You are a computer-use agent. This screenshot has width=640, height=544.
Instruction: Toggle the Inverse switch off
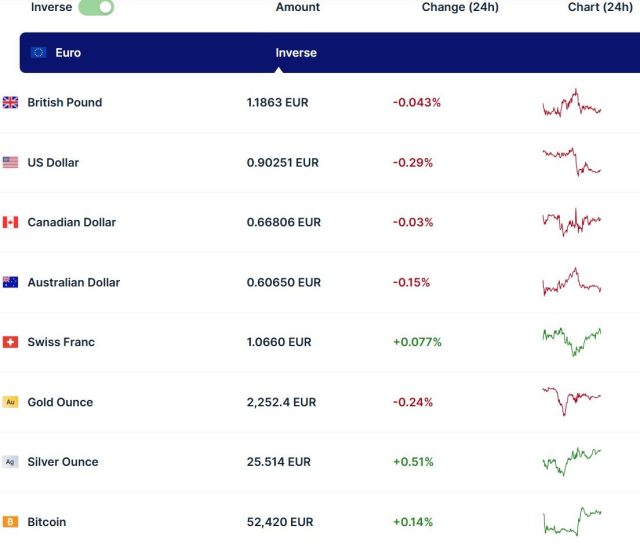96,7
